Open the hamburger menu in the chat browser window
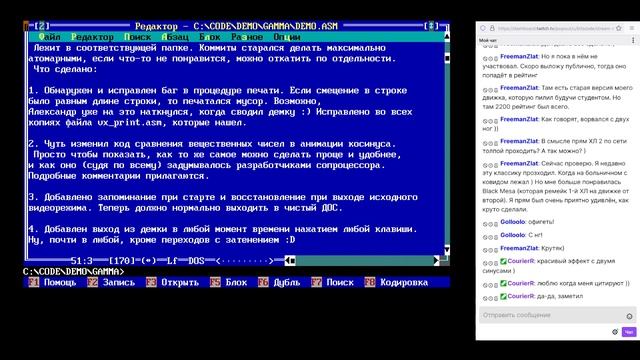Screen dimensions: 640x360 pos(632,28)
